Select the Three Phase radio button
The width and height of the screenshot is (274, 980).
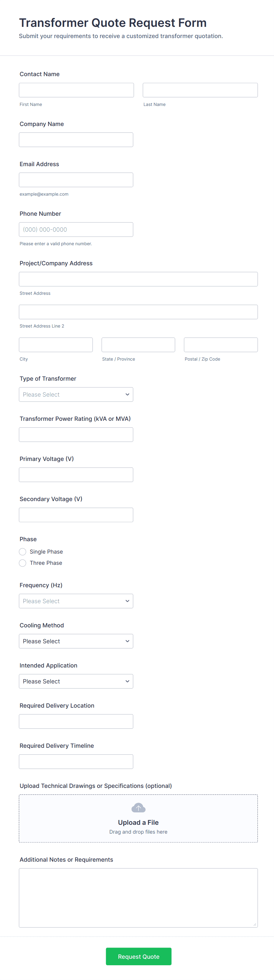(x=23, y=563)
